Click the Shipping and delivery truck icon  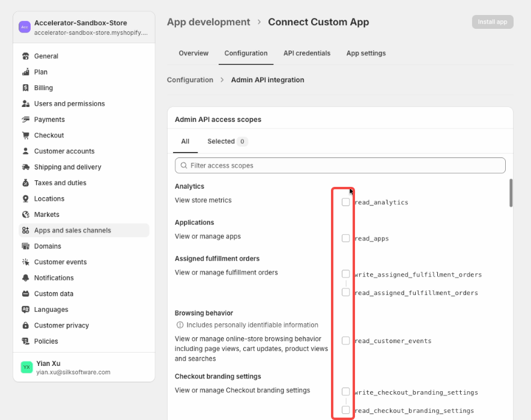[25, 167]
